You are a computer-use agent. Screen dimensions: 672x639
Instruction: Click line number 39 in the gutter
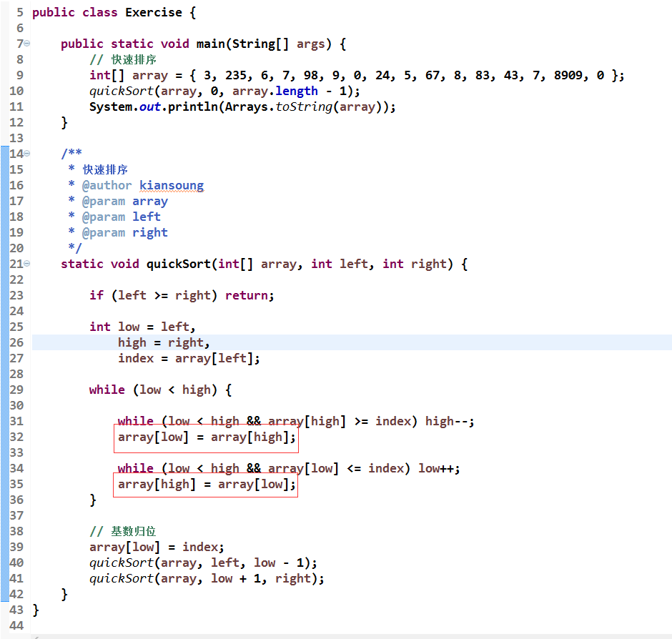click(x=16, y=547)
